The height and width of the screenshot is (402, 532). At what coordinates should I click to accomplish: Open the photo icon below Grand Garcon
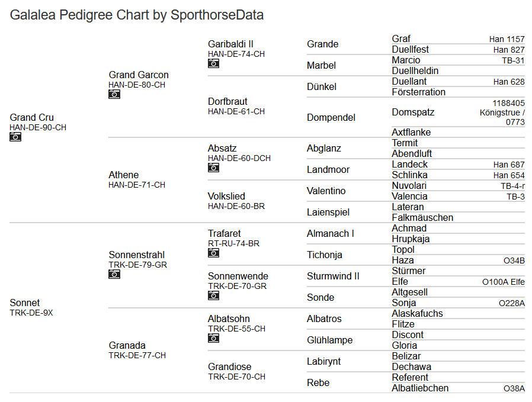click(x=114, y=94)
